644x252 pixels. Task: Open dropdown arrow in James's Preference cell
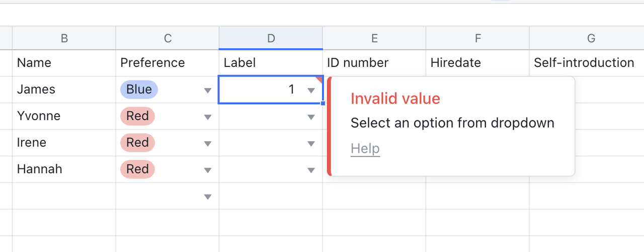(x=207, y=91)
